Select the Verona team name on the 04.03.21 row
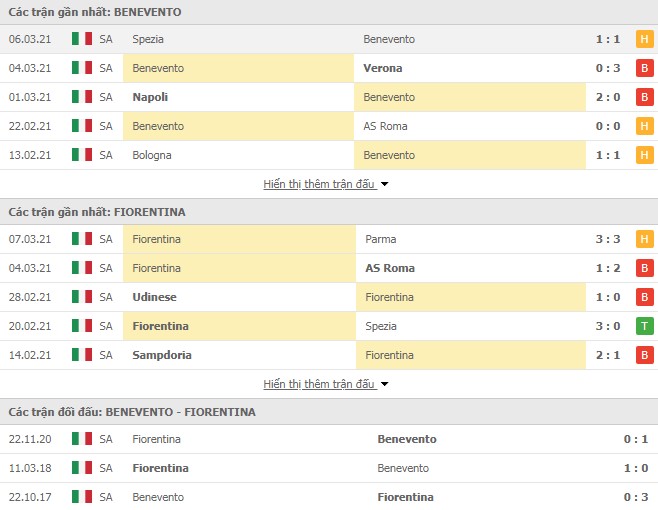658x510 pixels. (x=383, y=68)
